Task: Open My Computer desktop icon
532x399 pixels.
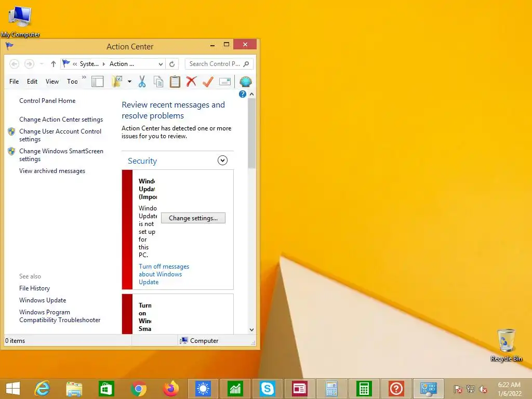Action: [20, 21]
